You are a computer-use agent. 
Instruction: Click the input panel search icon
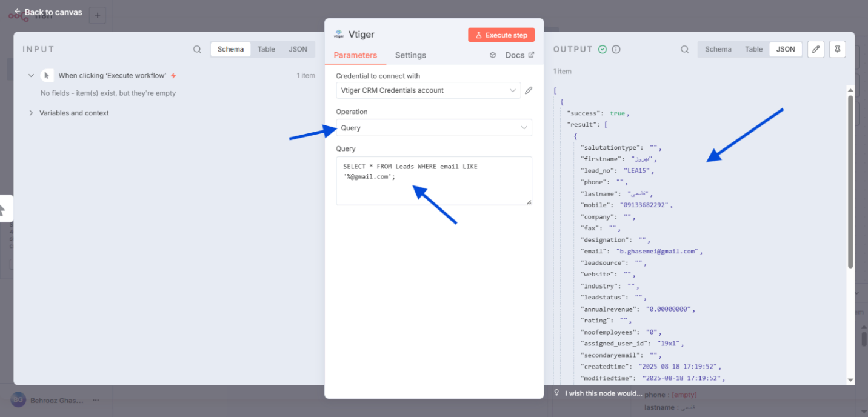click(x=197, y=50)
